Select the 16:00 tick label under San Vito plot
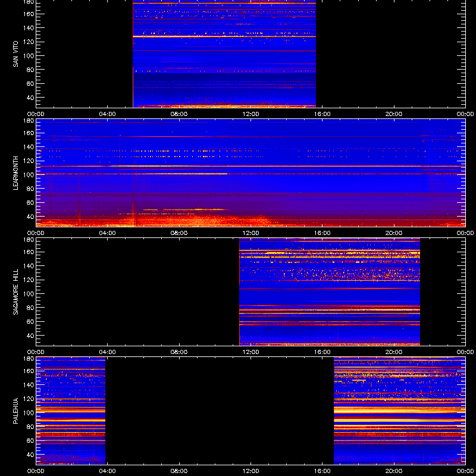Viewport: 476px width, 476px height. pyautogui.click(x=322, y=114)
